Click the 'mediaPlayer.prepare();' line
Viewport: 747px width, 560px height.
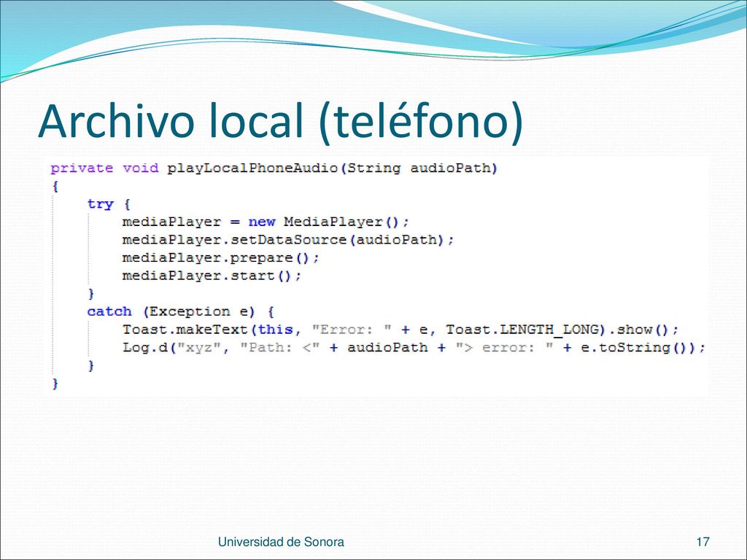tap(220, 258)
